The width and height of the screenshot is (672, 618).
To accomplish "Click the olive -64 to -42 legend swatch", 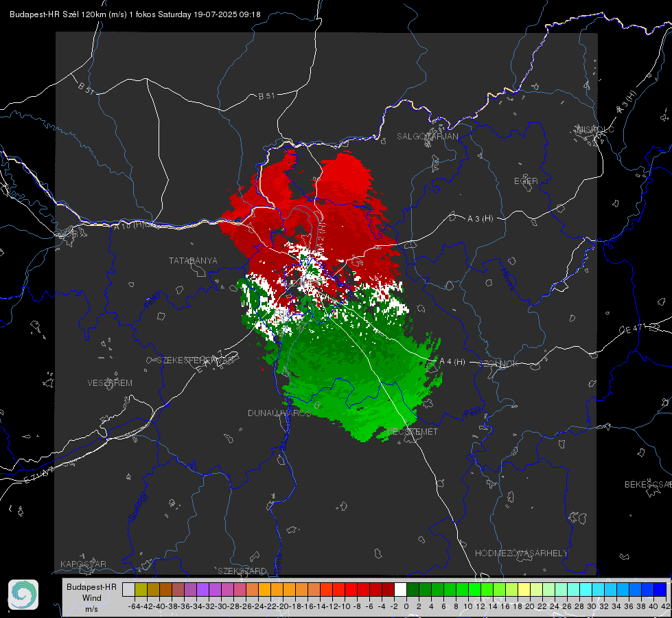I will pos(141,589).
